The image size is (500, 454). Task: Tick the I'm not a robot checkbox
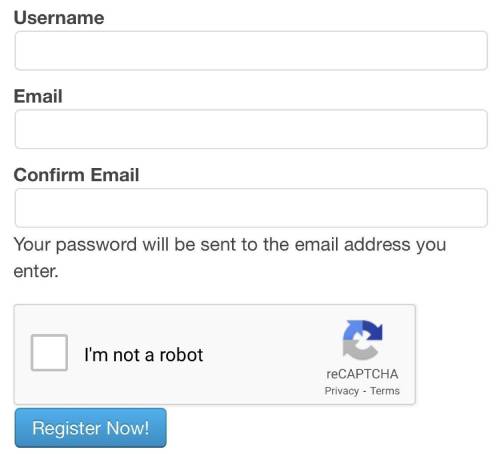pos(49,353)
